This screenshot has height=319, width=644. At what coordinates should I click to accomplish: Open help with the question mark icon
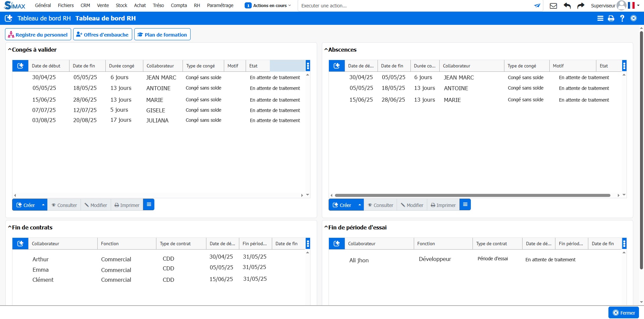tap(622, 18)
